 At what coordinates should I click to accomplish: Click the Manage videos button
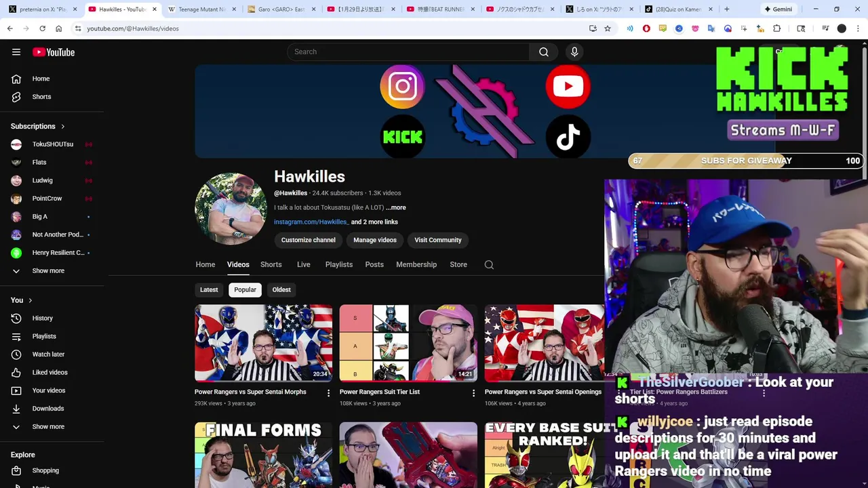point(374,240)
